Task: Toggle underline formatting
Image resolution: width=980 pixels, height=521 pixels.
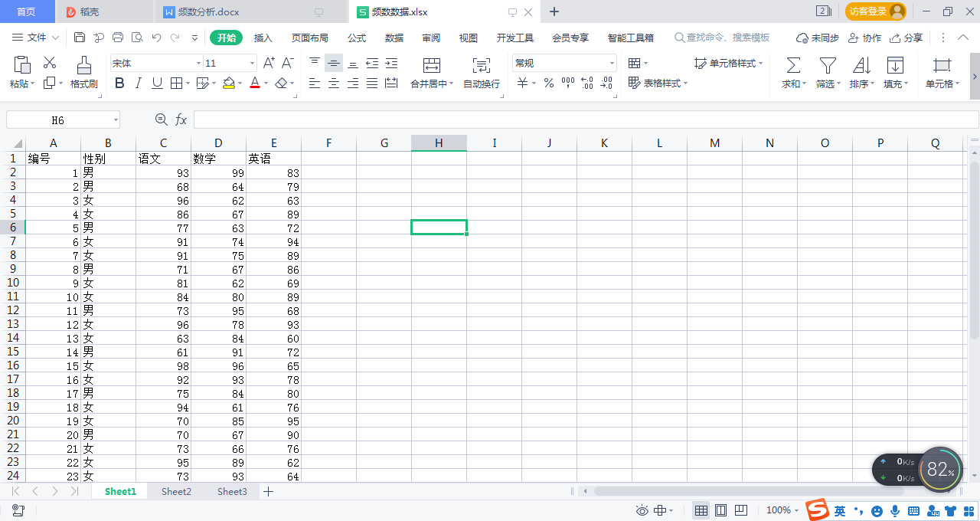Action: [156, 83]
